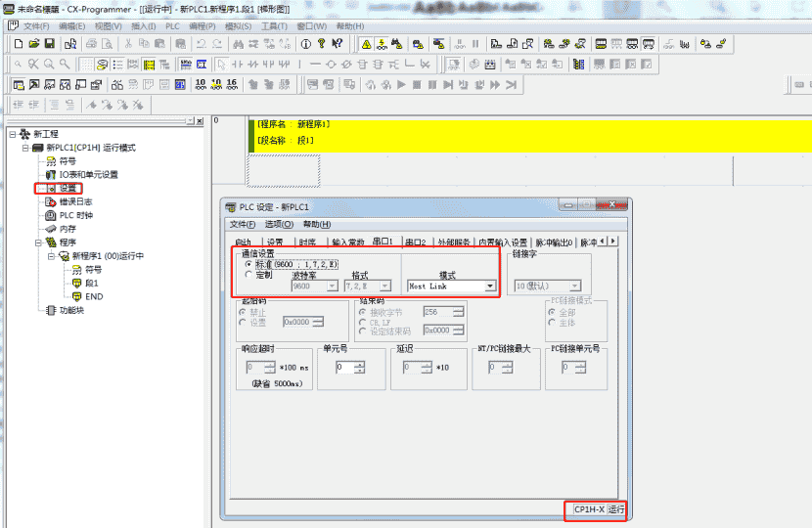Click the 设置 item in project tree
This screenshot has width=812, height=528.
(68, 188)
